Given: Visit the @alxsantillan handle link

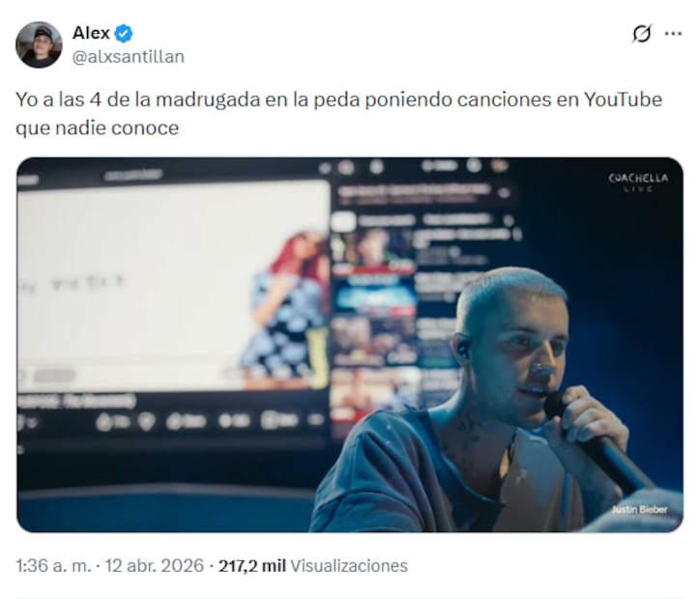Looking at the screenshot, I should (129, 57).
